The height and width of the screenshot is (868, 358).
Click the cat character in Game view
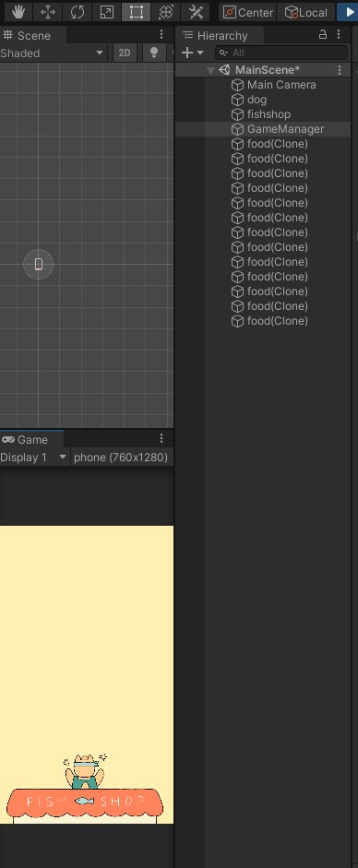click(85, 770)
